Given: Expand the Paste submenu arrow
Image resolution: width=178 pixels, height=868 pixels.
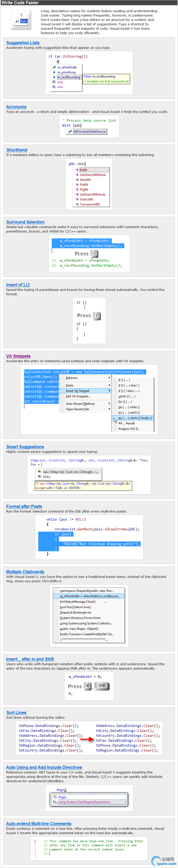Looking at the screenshot, I should click(x=109, y=385).
